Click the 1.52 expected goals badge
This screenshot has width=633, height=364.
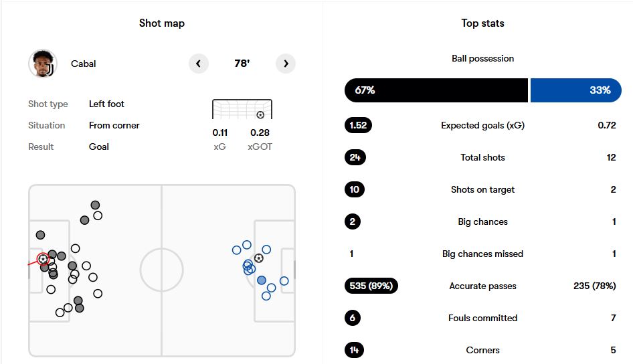358,125
